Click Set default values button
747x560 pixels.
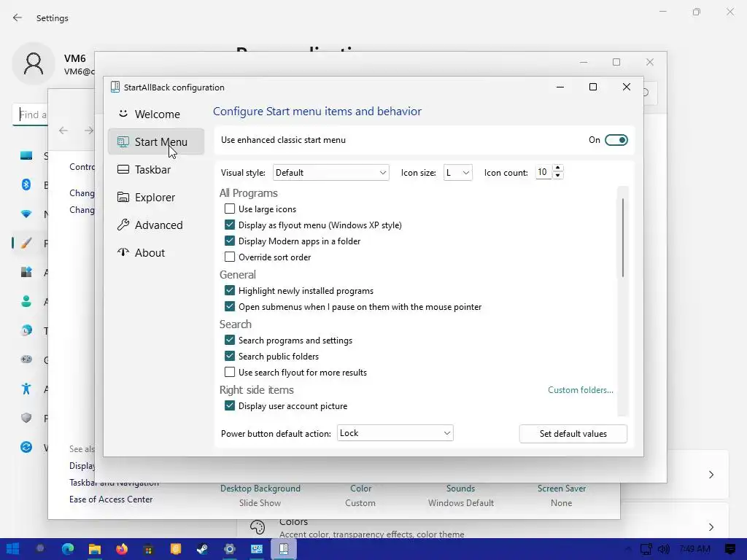point(573,434)
